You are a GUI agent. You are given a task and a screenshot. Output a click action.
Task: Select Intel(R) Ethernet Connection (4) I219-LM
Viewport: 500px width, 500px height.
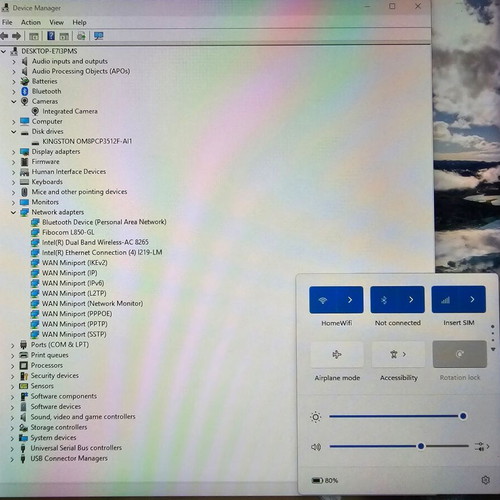coord(102,252)
